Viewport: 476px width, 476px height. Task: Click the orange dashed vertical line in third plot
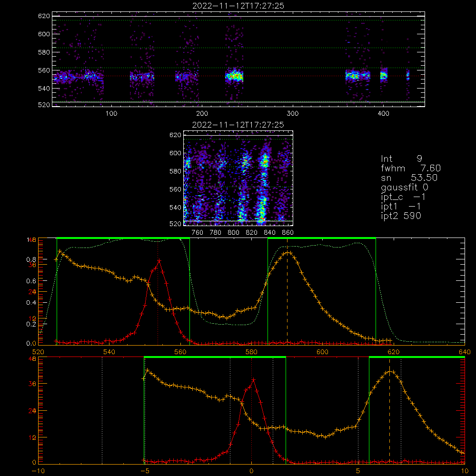point(287,291)
